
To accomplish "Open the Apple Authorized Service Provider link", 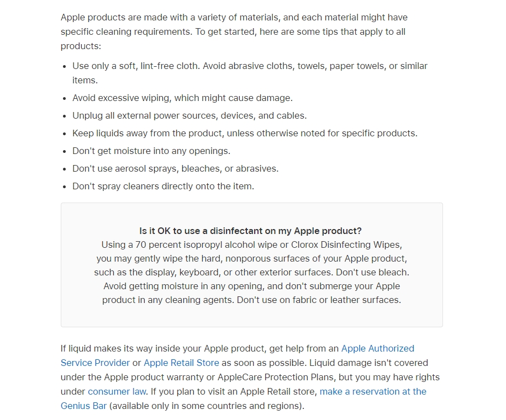I will coord(377,349).
